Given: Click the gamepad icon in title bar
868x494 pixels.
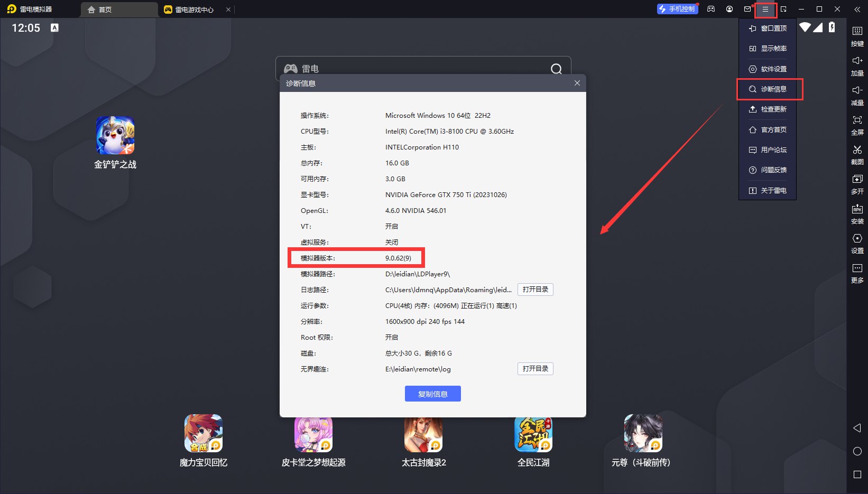Looking at the screenshot, I should click(712, 10).
